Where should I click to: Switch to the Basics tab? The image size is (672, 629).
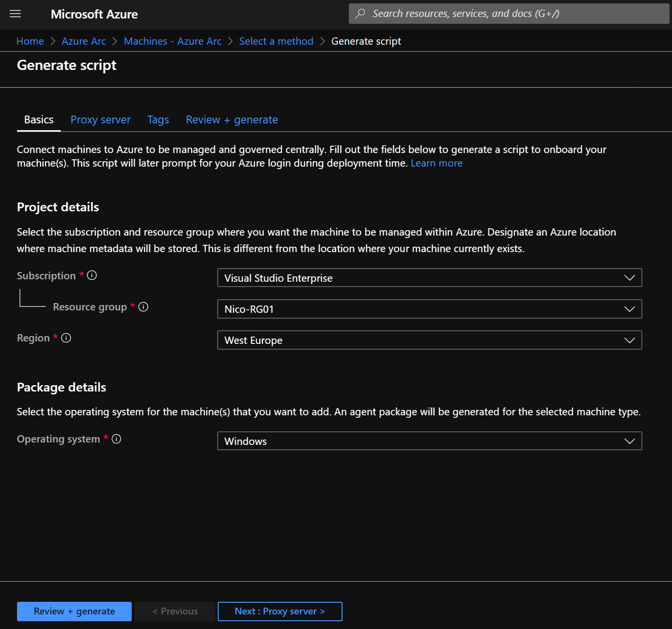(39, 119)
